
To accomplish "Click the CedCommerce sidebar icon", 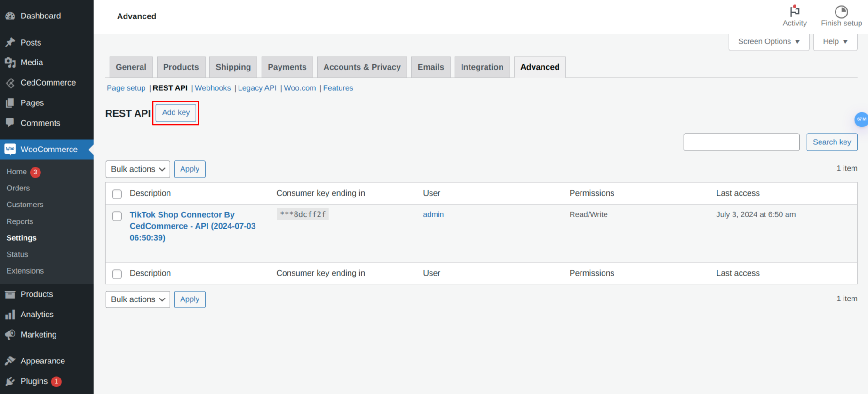I will (x=10, y=83).
